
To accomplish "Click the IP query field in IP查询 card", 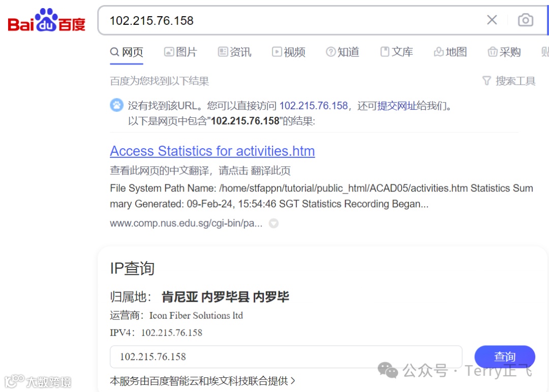I will [x=286, y=356].
